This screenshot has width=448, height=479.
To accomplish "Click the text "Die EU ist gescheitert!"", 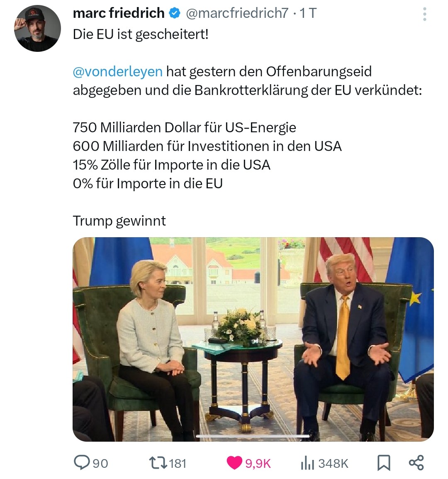I will click(141, 34).
